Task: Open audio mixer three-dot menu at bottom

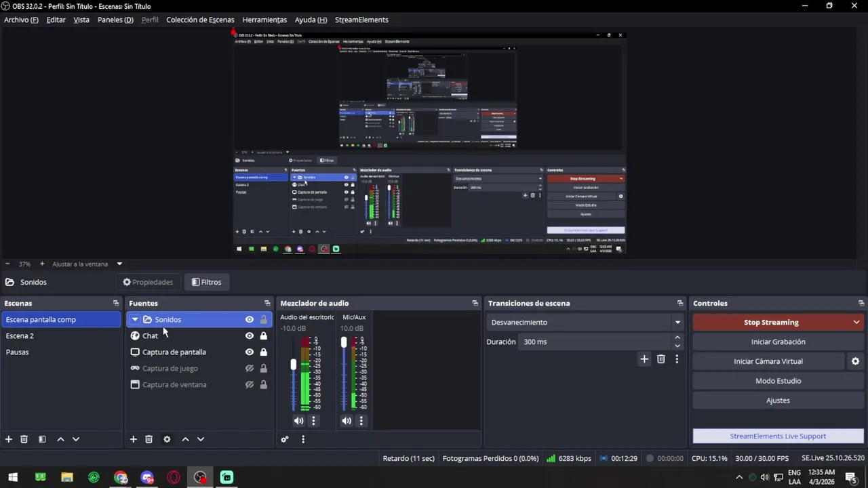Action: pos(303,439)
